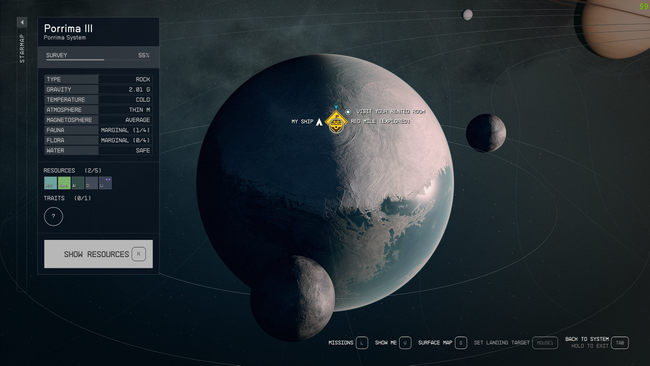Click Back to System Tab prompt
Screen dimensions: 650x366
(x=597, y=342)
